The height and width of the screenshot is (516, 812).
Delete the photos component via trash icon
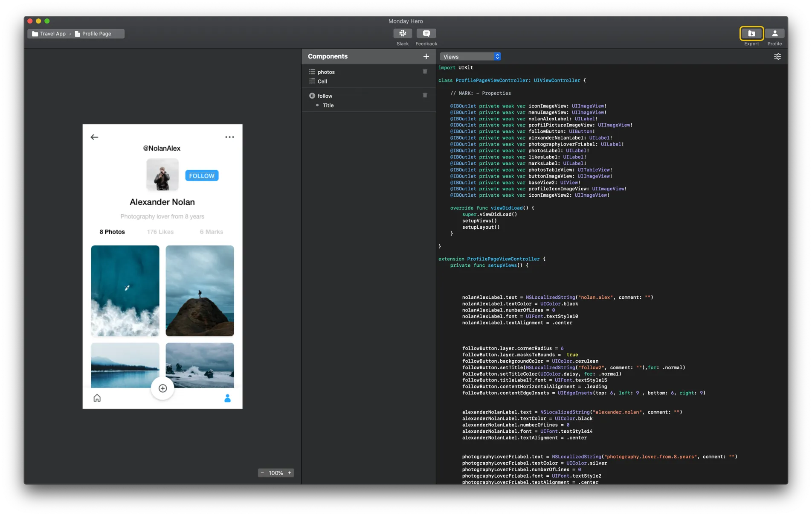coord(425,72)
